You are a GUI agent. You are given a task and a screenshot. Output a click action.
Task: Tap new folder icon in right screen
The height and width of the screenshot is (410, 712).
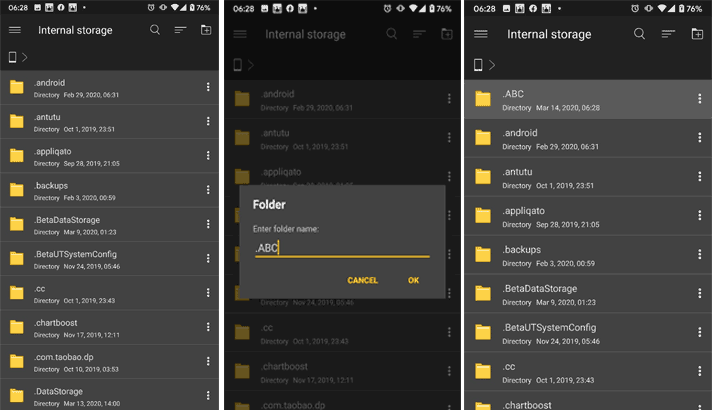pos(697,34)
